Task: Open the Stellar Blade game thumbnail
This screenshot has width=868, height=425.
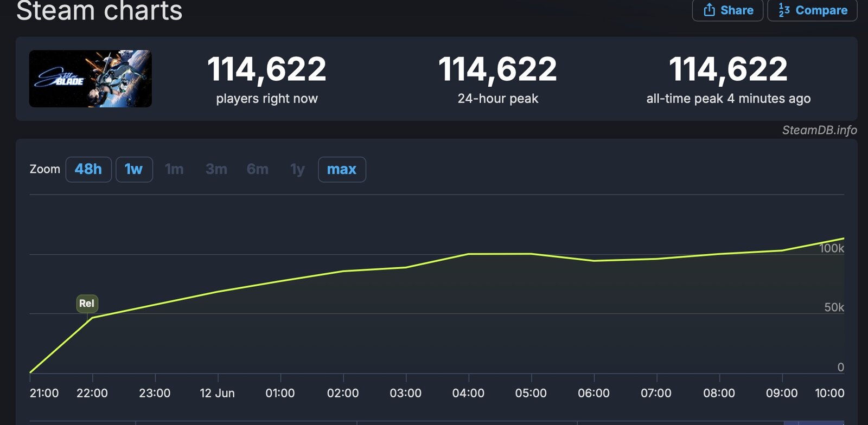Action: point(91,79)
